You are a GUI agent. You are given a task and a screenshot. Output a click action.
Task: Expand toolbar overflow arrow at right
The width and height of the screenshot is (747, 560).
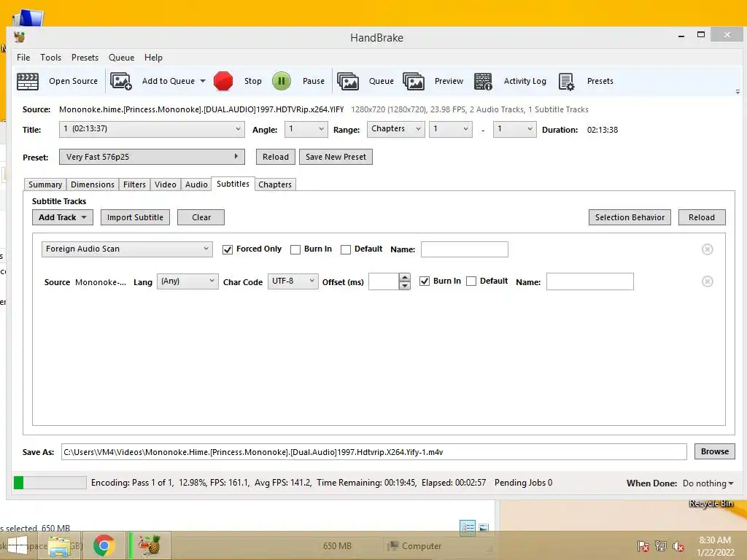(738, 91)
